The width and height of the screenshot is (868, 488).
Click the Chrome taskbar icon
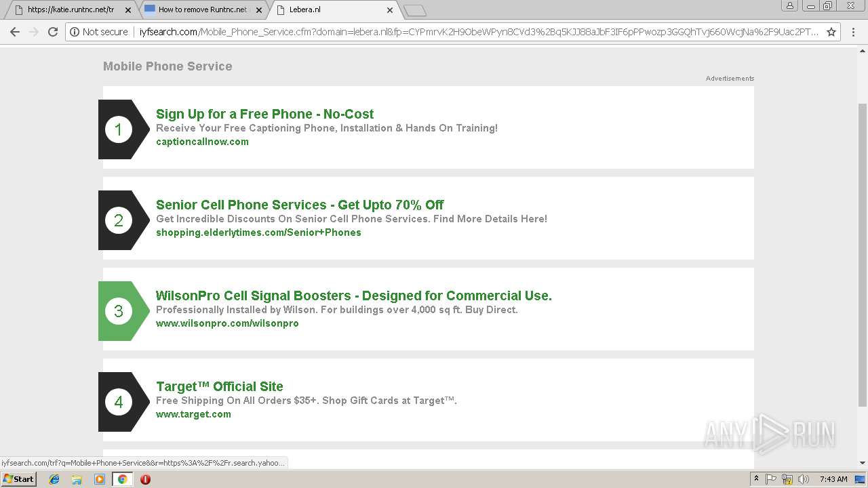point(122,479)
